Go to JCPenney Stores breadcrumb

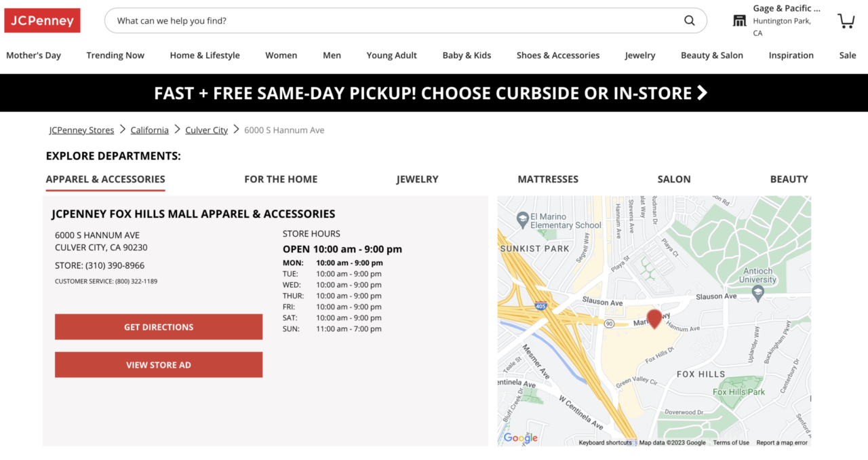[x=81, y=130]
